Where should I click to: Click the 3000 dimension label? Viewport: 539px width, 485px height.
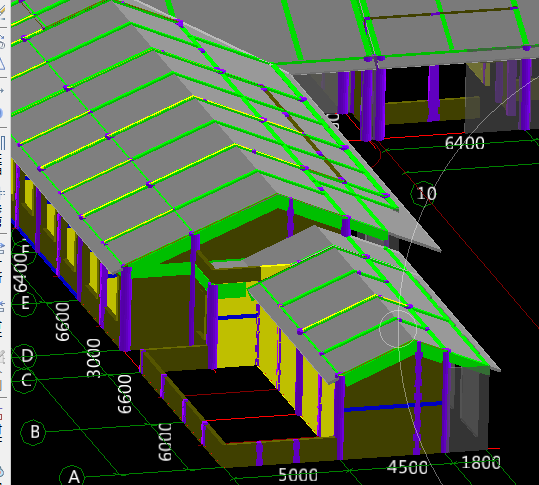tap(94, 358)
